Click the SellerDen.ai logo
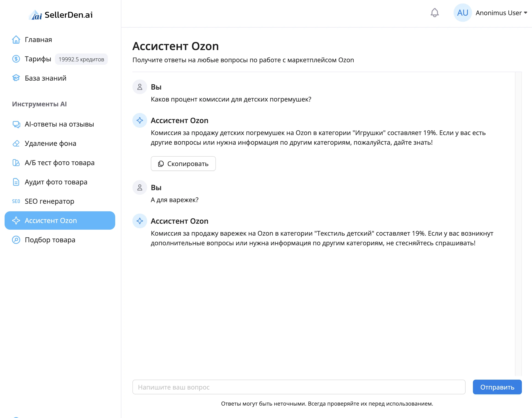This screenshot has width=532, height=418. click(60, 15)
